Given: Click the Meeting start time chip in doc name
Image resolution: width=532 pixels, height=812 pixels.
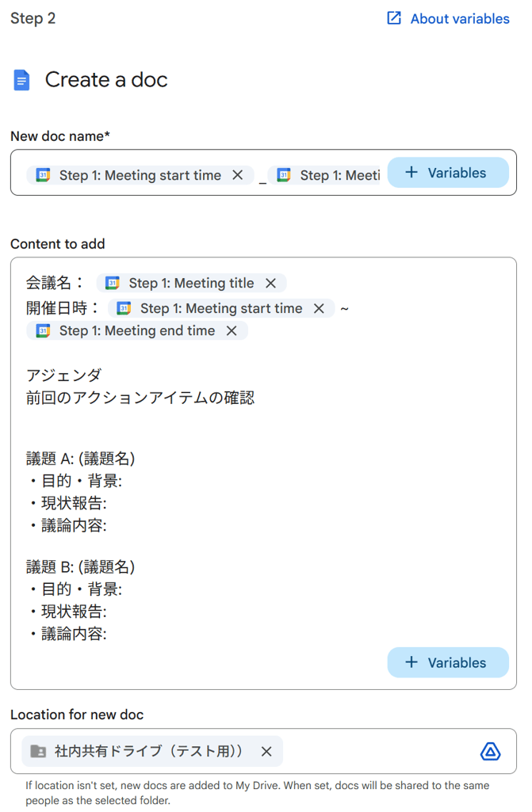Looking at the screenshot, I should click(x=140, y=175).
